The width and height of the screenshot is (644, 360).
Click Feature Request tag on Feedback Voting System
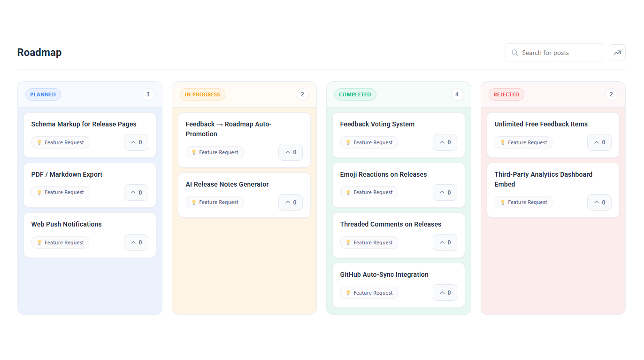[x=369, y=142]
